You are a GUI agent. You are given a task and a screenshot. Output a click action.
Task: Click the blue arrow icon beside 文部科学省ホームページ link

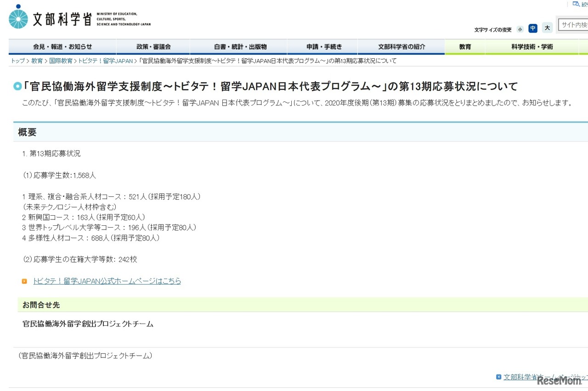(498, 377)
